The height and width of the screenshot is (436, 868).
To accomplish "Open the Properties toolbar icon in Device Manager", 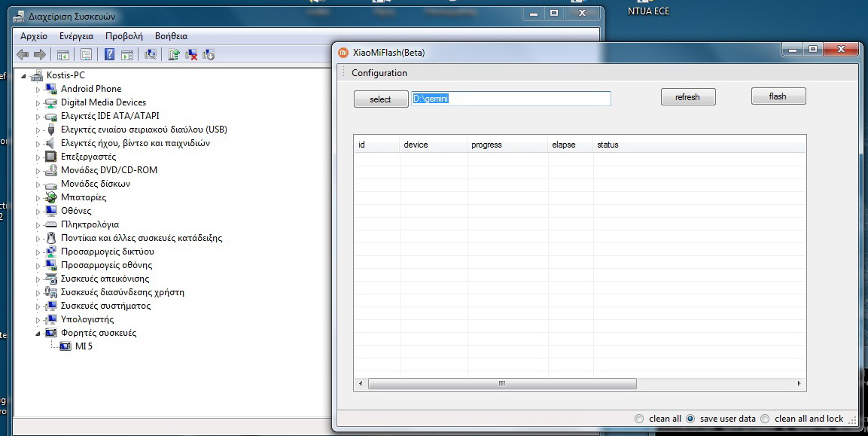I will (x=86, y=54).
